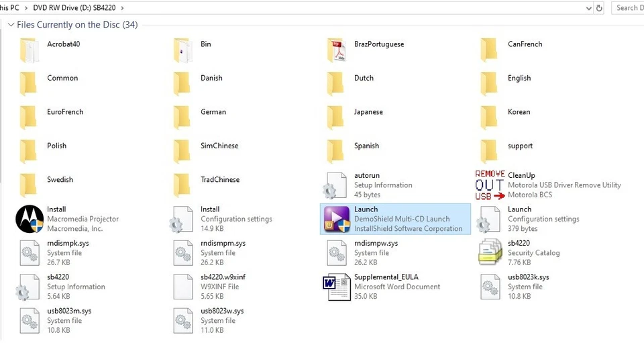Select the Supplemental_EULA Word document icon

click(337, 287)
